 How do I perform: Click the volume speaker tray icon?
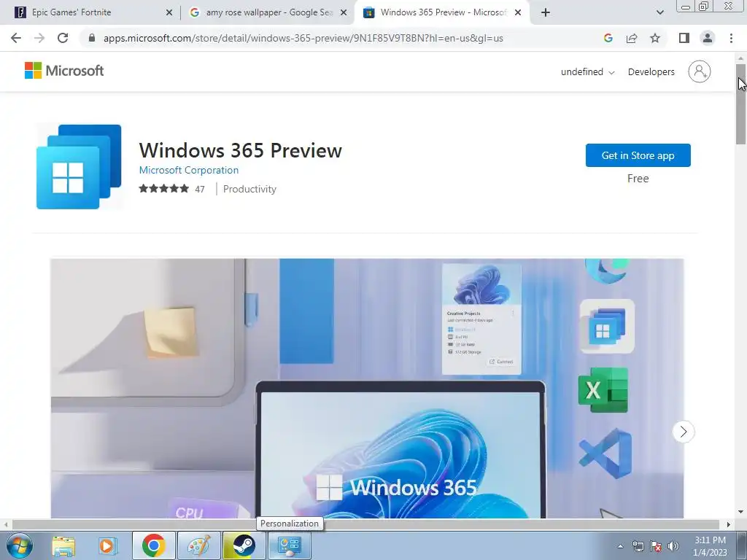coord(673,546)
